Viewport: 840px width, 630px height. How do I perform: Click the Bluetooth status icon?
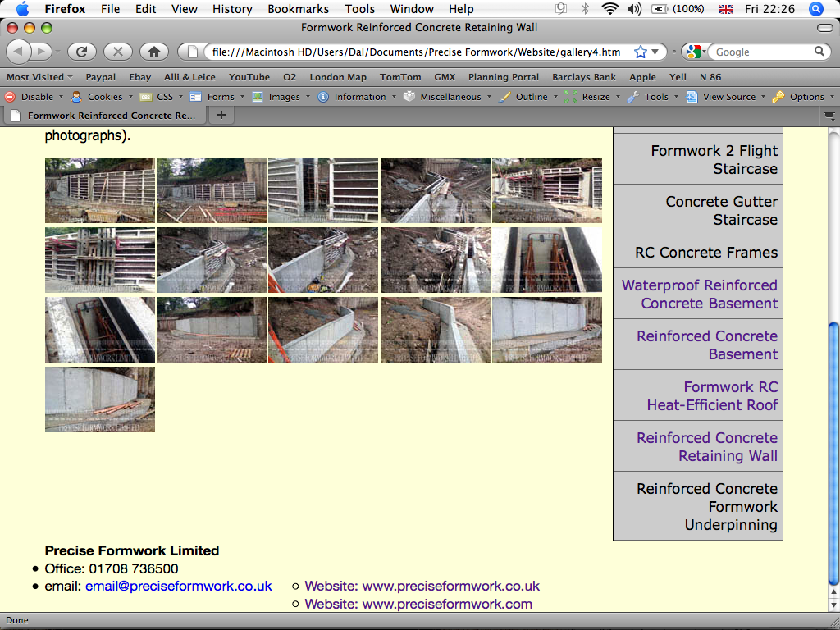click(x=586, y=9)
